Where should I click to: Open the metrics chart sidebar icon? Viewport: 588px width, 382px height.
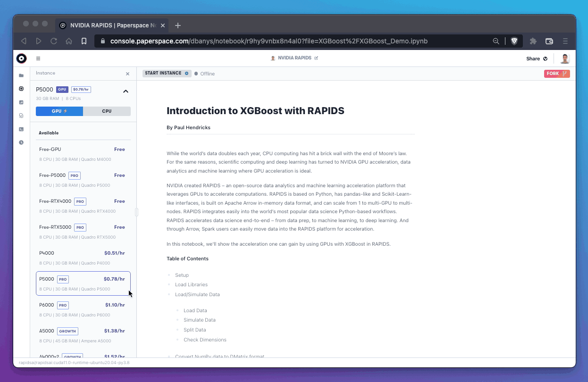tap(21, 102)
